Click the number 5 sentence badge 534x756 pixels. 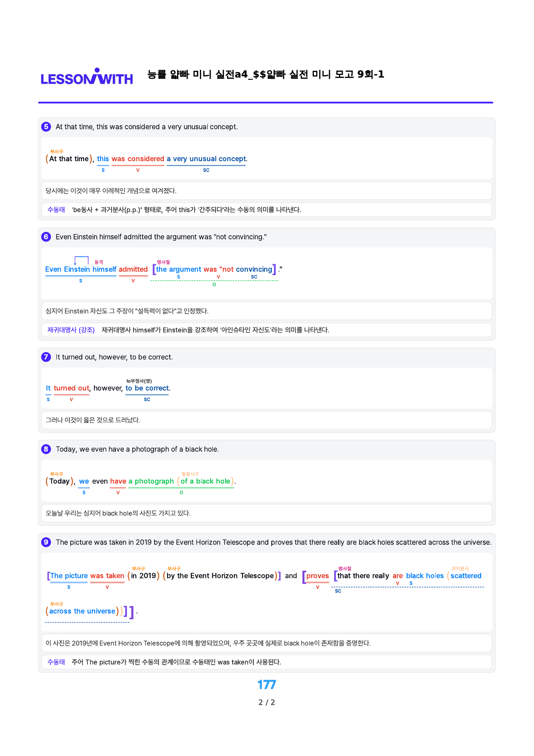tap(46, 127)
